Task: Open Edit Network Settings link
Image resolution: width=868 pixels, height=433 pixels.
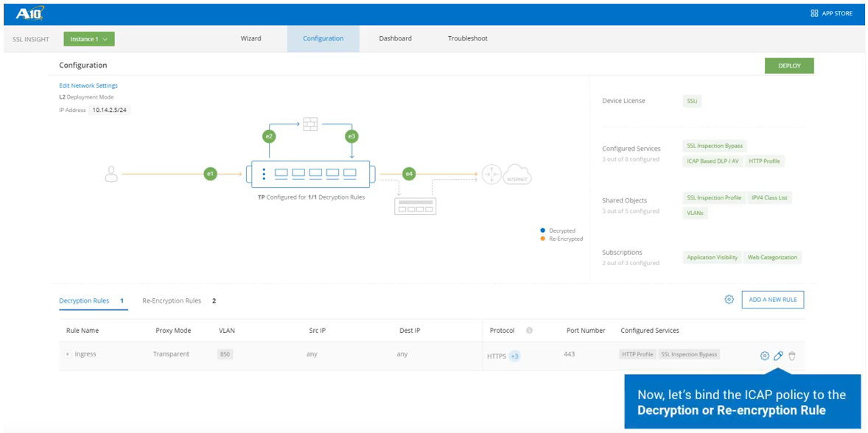Action: [88, 85]
